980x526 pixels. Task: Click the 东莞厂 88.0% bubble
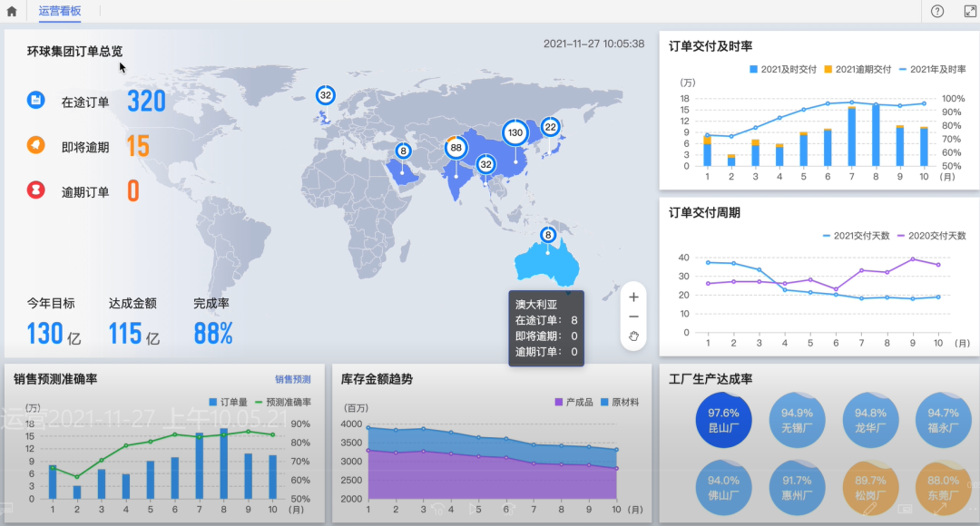(x=943, y=488)
